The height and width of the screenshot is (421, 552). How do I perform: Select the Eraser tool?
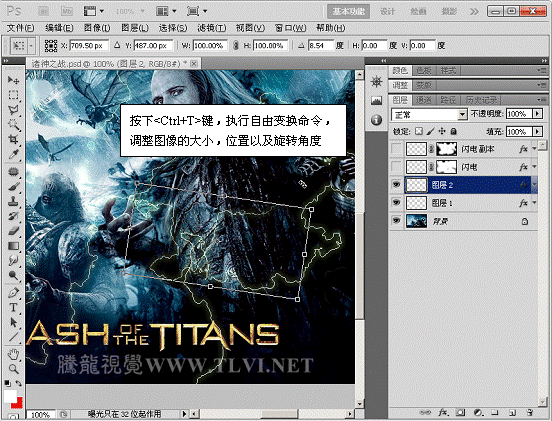click(13, 231)
